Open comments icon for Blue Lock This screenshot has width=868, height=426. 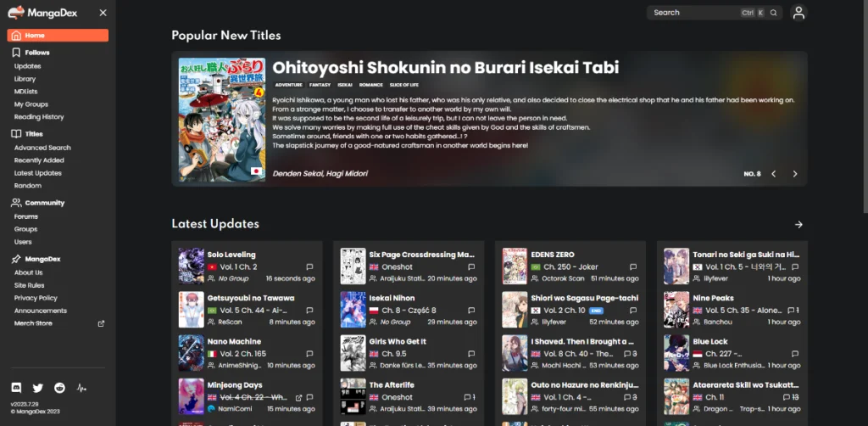795,353
